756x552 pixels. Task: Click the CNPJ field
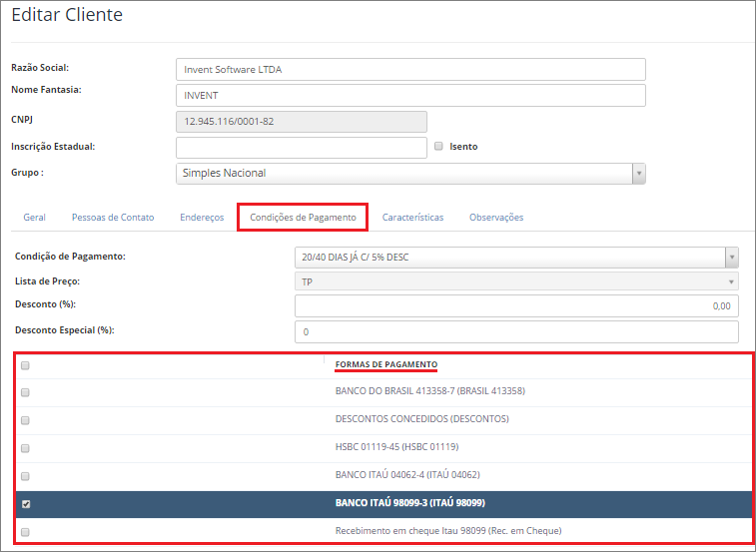coord(302,122)
